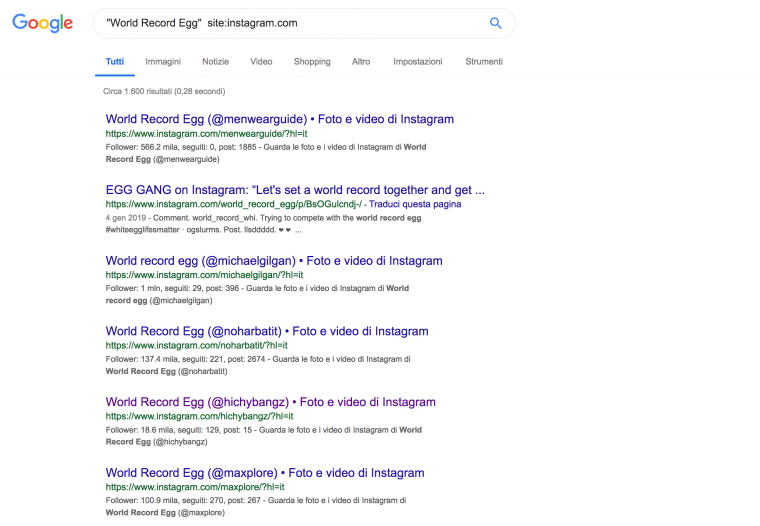Click the instagram.com/maxplore URL text

195,487
